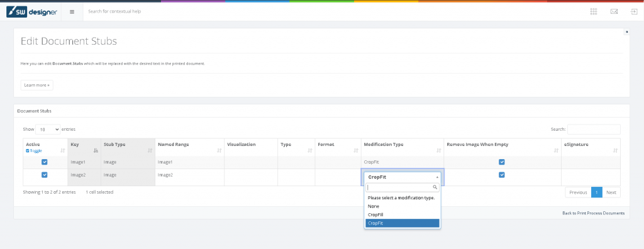Choose None from modification type list
The height and width of the screenshot is (249, 644).
pyautogui.click(x=402, y=206)
